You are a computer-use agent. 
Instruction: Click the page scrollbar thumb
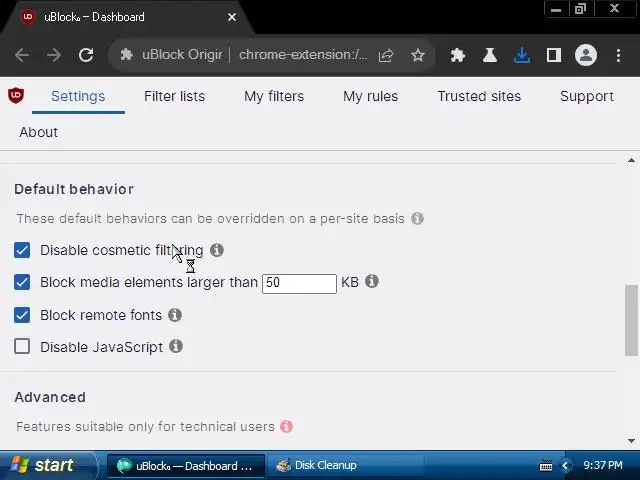(x=631, y=320)
